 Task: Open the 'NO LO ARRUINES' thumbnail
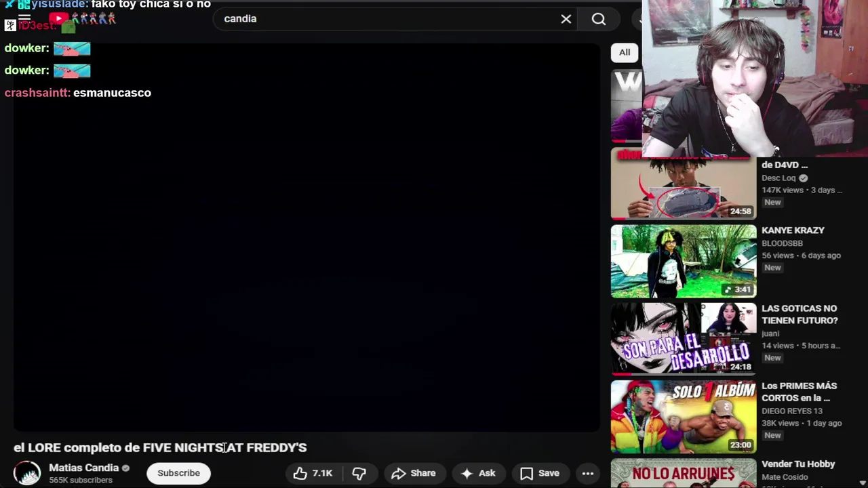pos(684,473)
